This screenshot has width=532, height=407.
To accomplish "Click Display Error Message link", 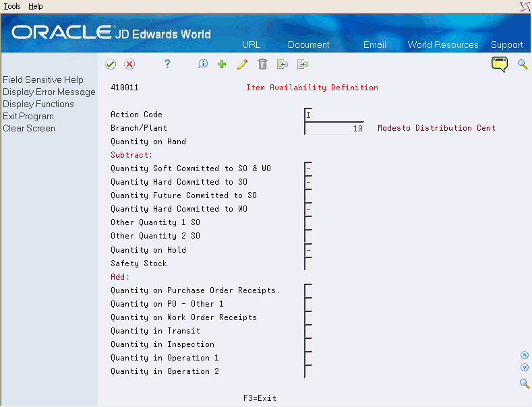I will click(49, 92).
